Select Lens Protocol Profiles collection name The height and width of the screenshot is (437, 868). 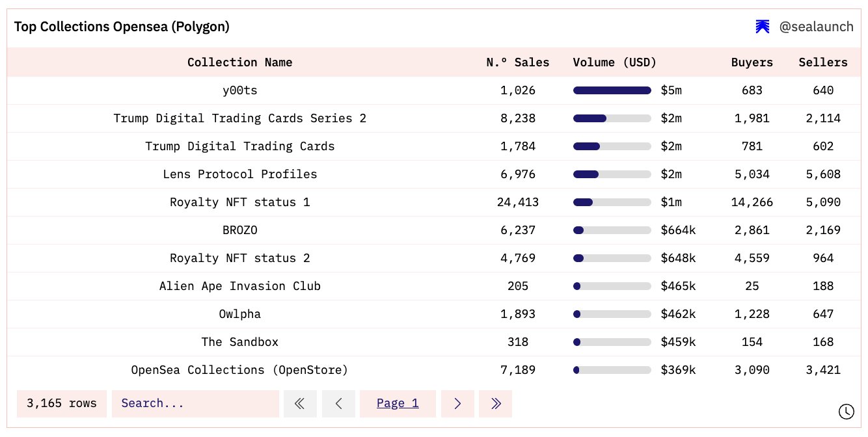click(240, 174)
